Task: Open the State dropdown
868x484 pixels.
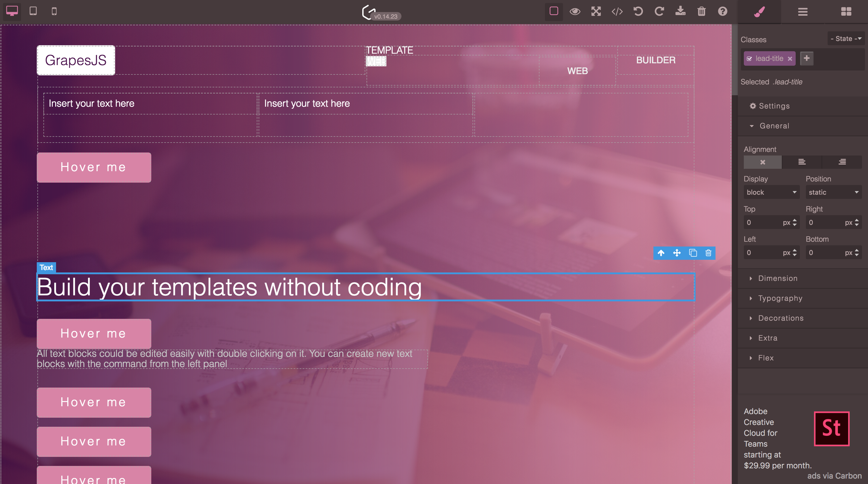Action: pos(846,39)
